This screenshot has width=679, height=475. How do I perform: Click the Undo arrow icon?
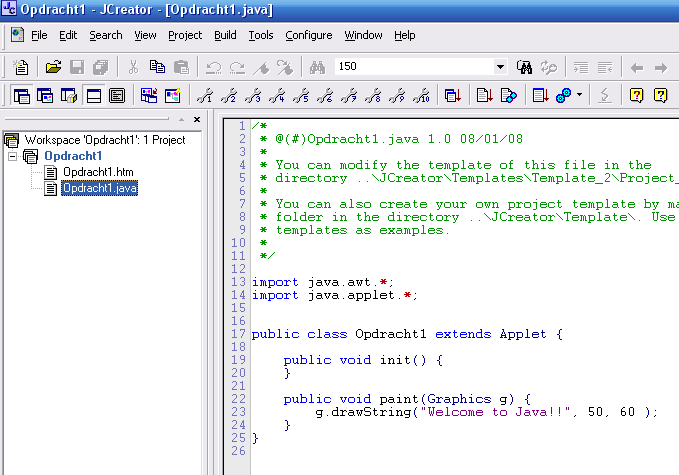click(213, 68)
